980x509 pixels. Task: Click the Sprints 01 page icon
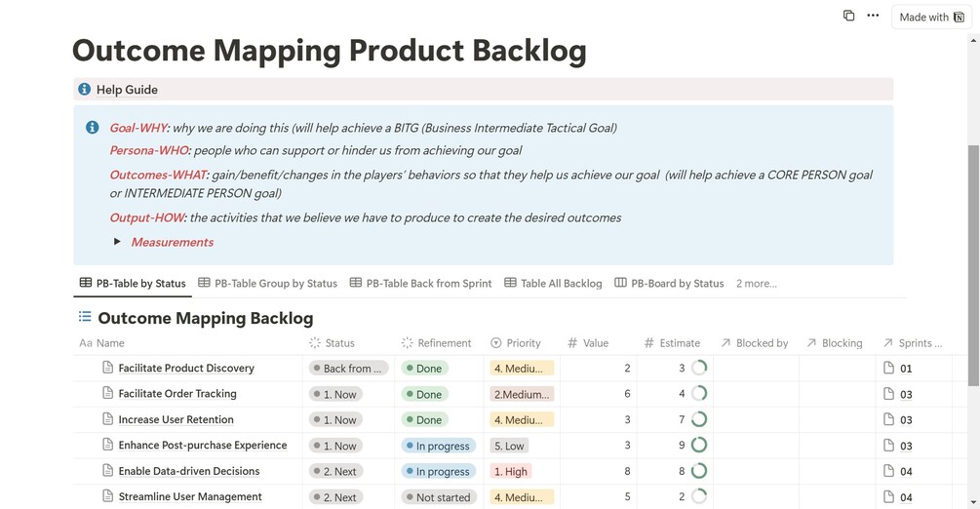888,369
